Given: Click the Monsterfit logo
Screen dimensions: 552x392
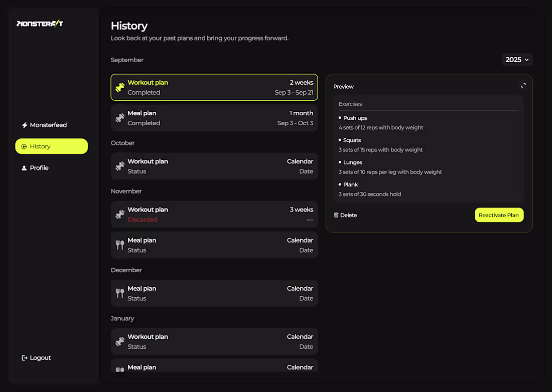Looking at the screenshot, I should [40, 23].
